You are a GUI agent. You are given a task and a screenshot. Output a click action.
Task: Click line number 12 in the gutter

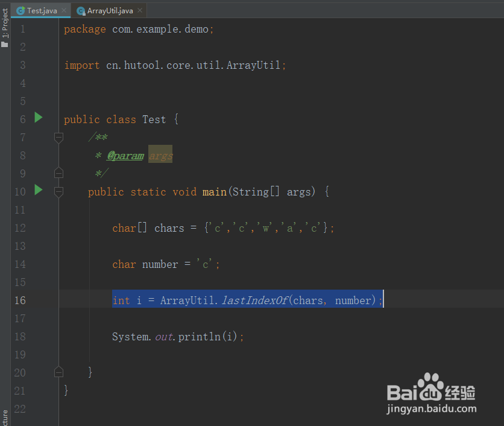click(x=20, y=228)
